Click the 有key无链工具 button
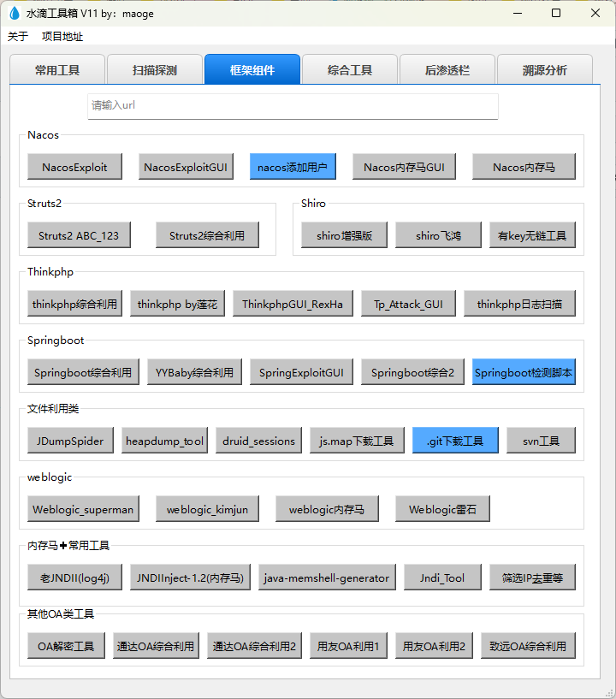The image size is (616, 699). [533, 235]
